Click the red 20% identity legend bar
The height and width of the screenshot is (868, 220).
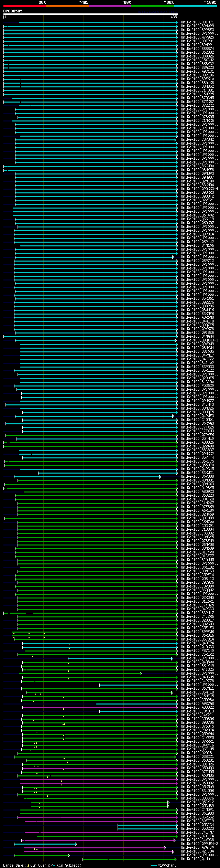click(25, 6)
